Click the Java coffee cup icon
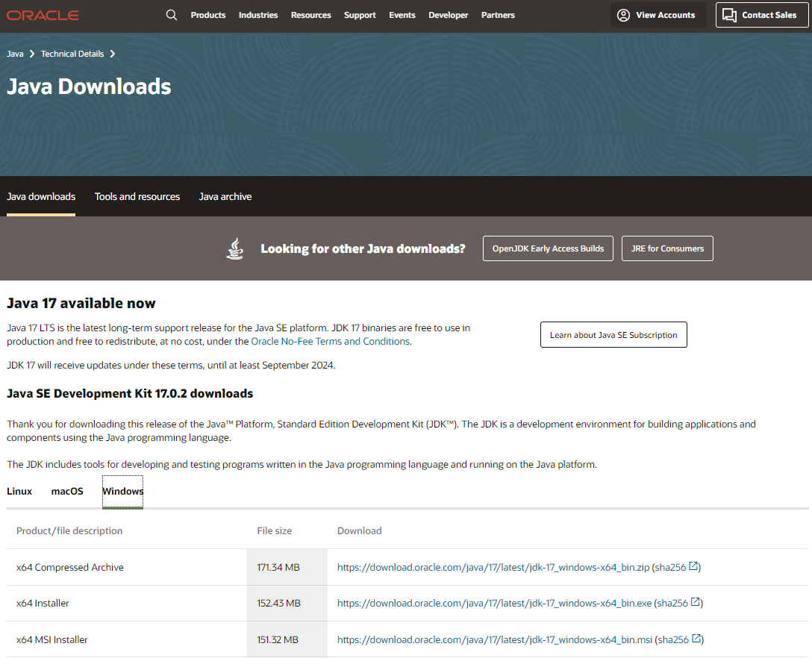 235,248
